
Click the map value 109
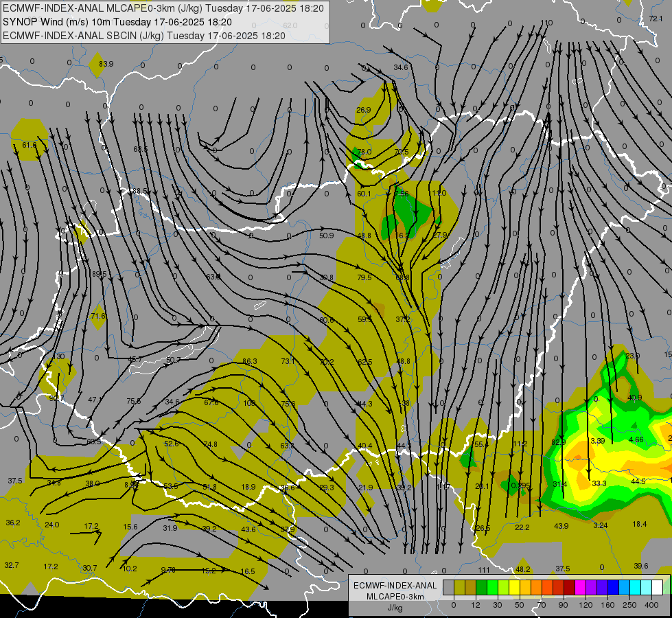[x=249, y=403]
